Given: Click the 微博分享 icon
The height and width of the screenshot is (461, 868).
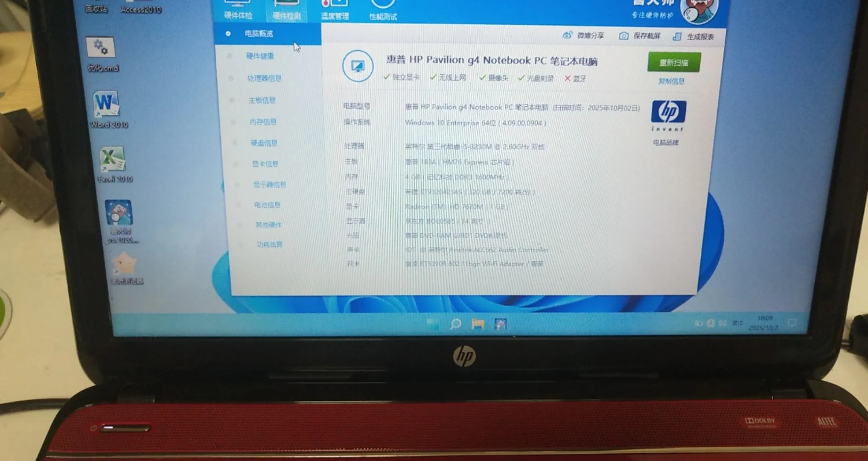Looking at the screenshot, I should [567, 35].
